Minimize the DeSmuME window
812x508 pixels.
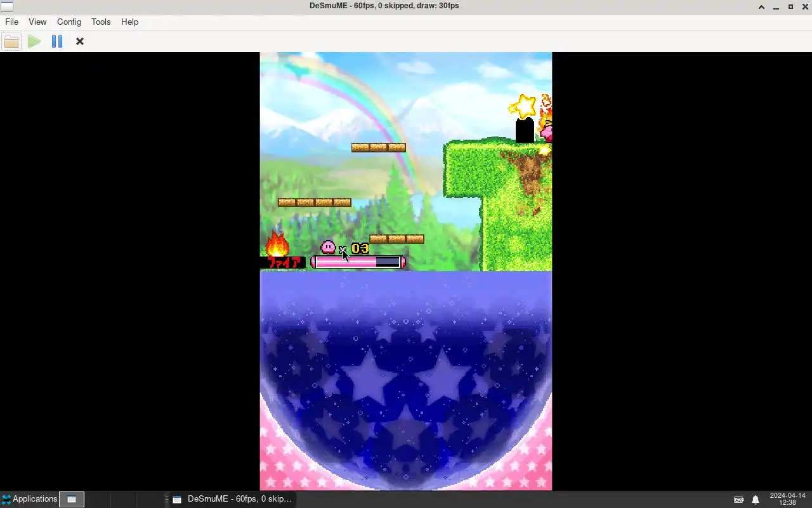776,6
